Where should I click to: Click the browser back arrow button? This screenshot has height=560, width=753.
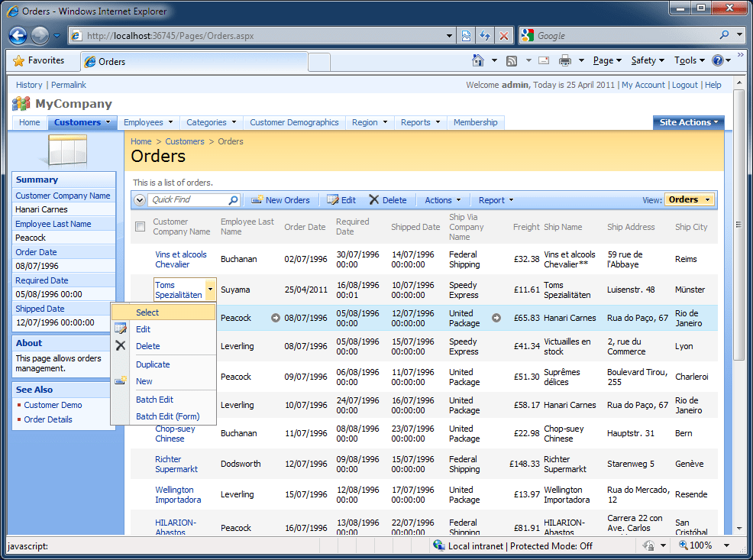(18, 36)
